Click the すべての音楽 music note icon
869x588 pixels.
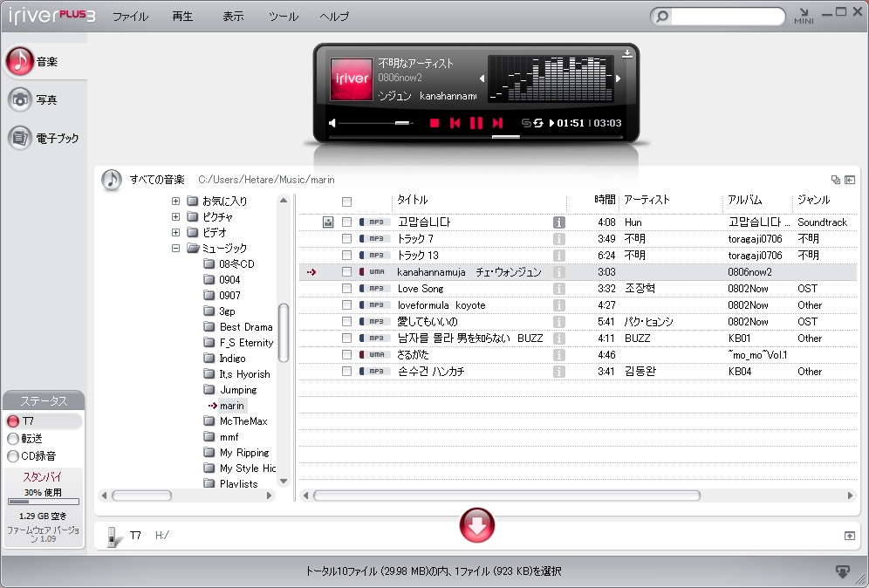[112, 180]
